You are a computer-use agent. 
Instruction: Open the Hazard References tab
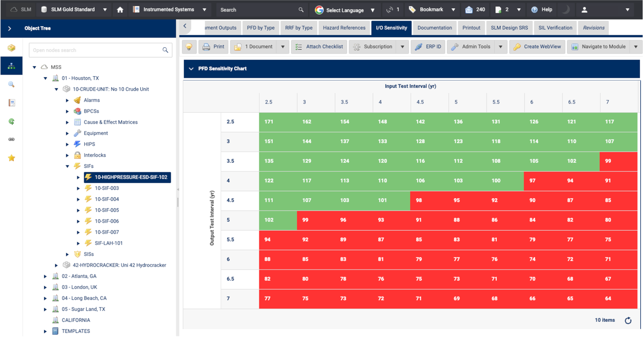coord(344,28)
